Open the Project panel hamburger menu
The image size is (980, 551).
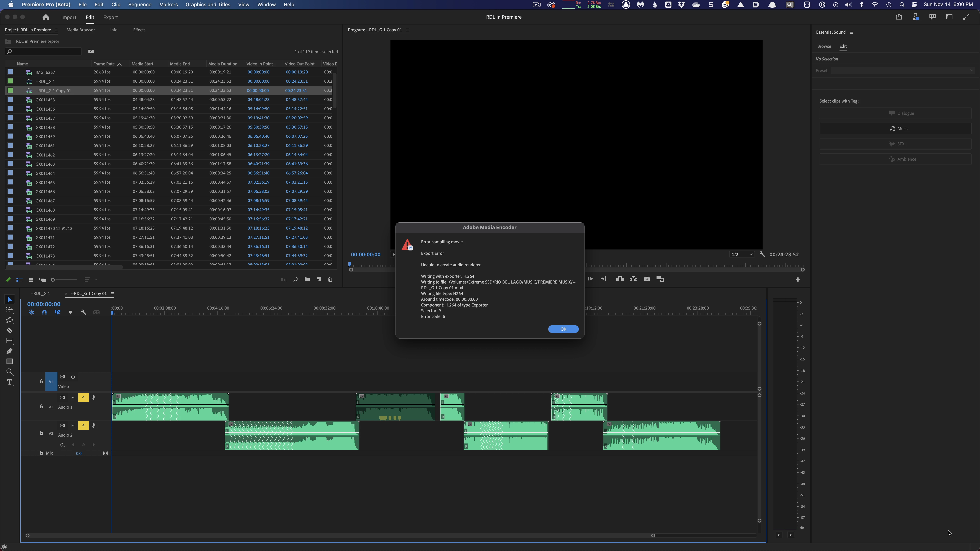(57, 30)
